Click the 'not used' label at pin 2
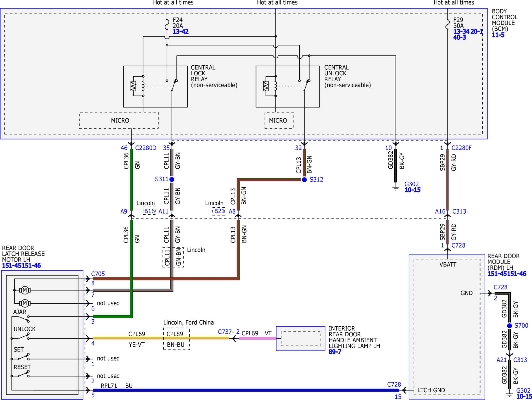This screenshot has width=532, height=400. point(108,376)
